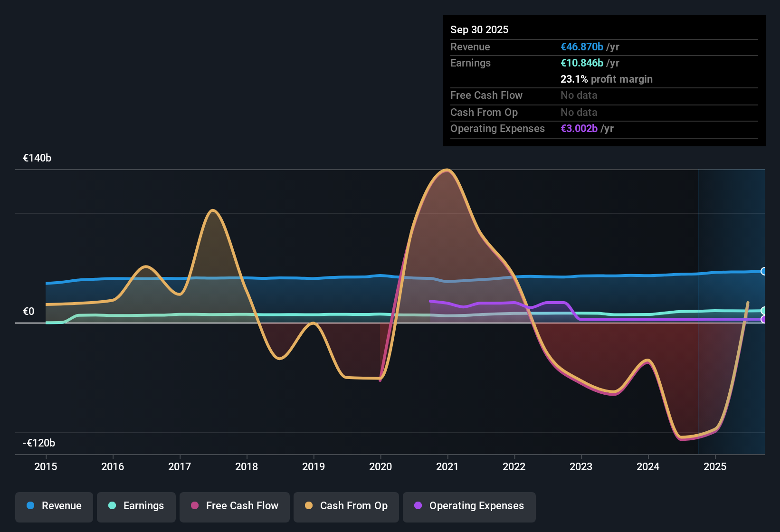Click the orange Cash From Op dot
This screenshot has width=780, height=532.
click(x=309, y=506)
